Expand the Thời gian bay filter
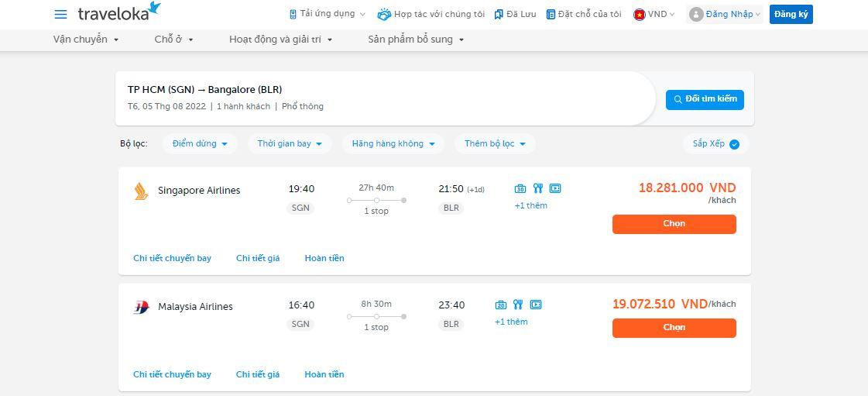 [290, 143]
